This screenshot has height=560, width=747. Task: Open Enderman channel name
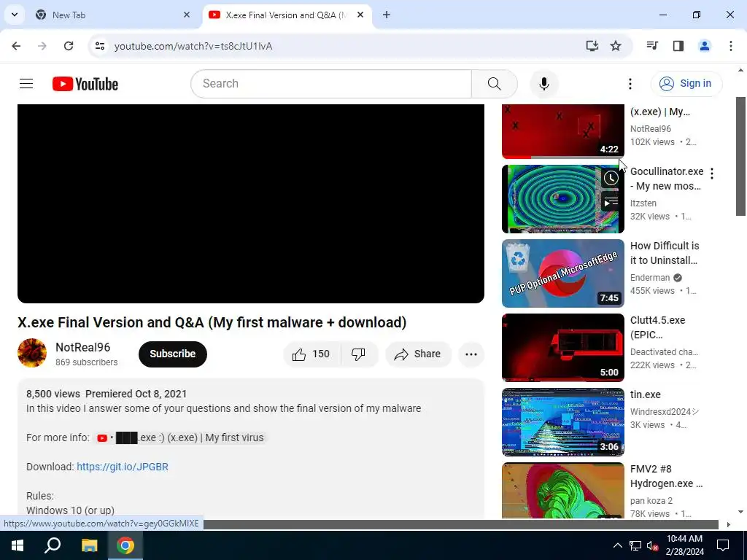(650, 278)
